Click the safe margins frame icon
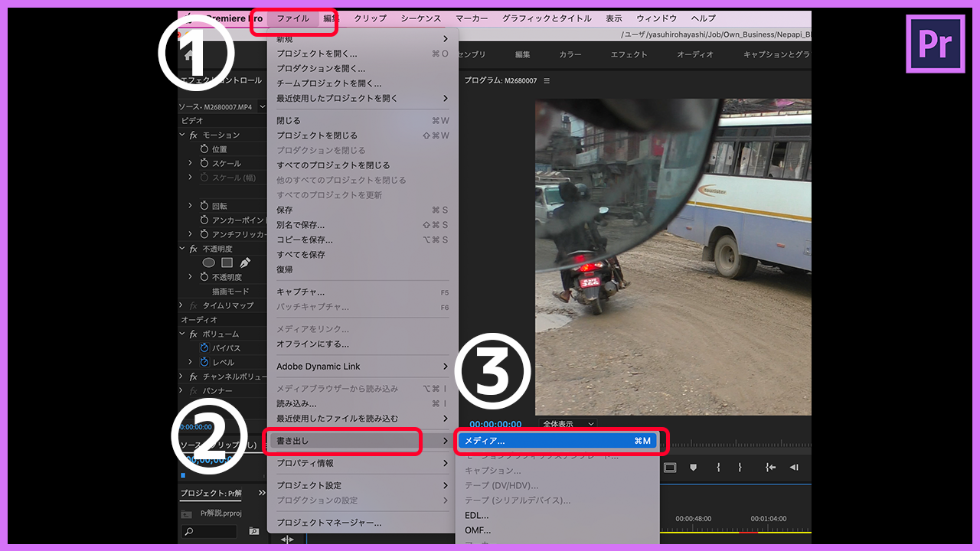 pyautogui.click(x=670, y=468)
